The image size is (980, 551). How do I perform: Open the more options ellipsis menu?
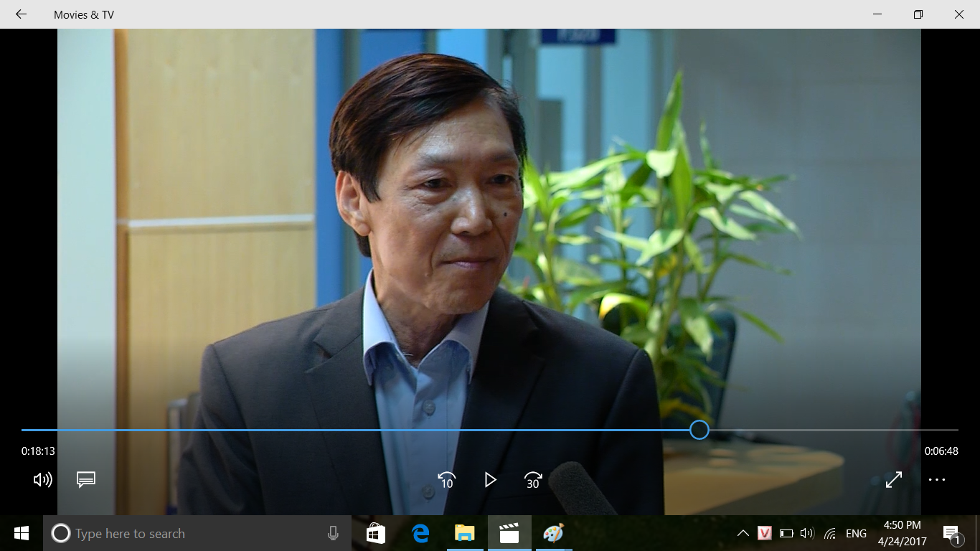click(x=937, y=480)
